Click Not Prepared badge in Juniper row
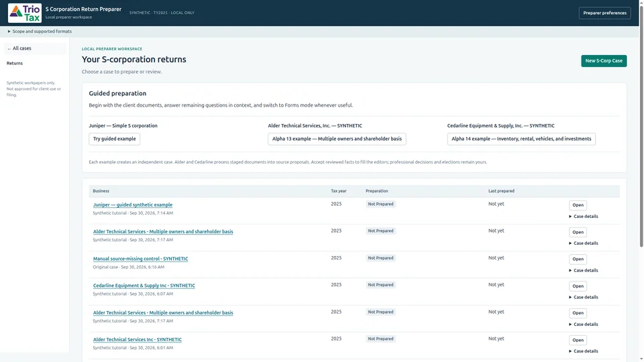Image resolution: width=644 pixels, height=362 pixels. point(380,204)
